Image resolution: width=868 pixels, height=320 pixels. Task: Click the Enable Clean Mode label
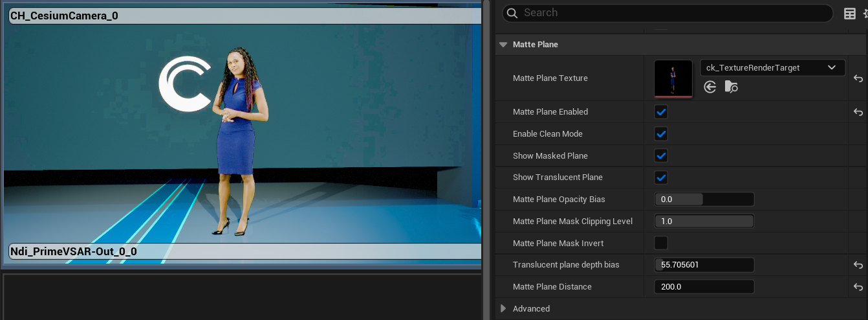point(548,134)
